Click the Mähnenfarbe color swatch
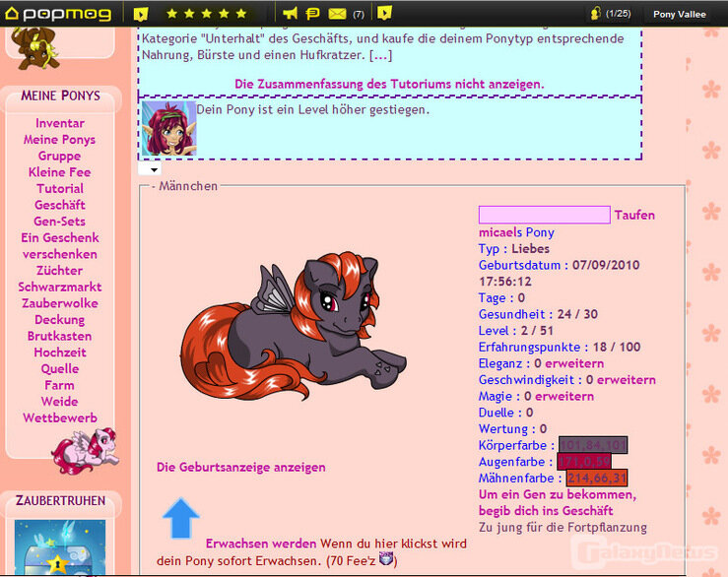Viewport: 728px width, 577px height. (x=597, y=479)
